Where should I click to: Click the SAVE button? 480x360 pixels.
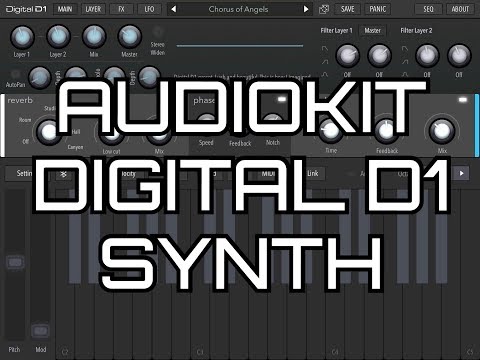coord(347,9)
